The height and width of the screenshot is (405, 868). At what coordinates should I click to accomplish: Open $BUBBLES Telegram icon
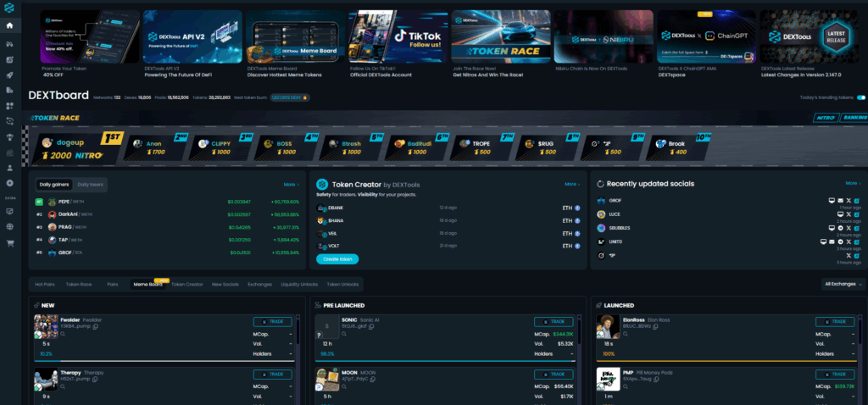tap(840, 227)
